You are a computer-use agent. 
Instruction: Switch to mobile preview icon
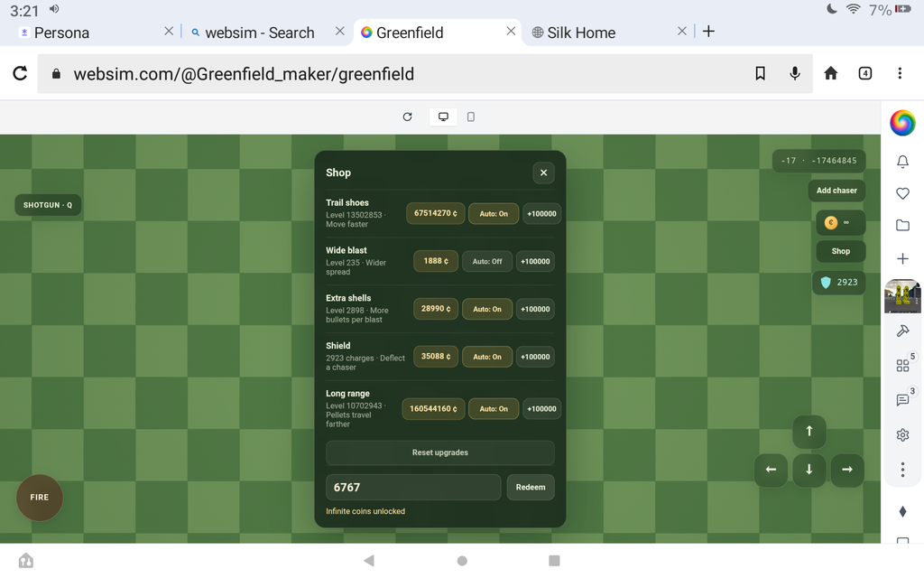point(470,117)
